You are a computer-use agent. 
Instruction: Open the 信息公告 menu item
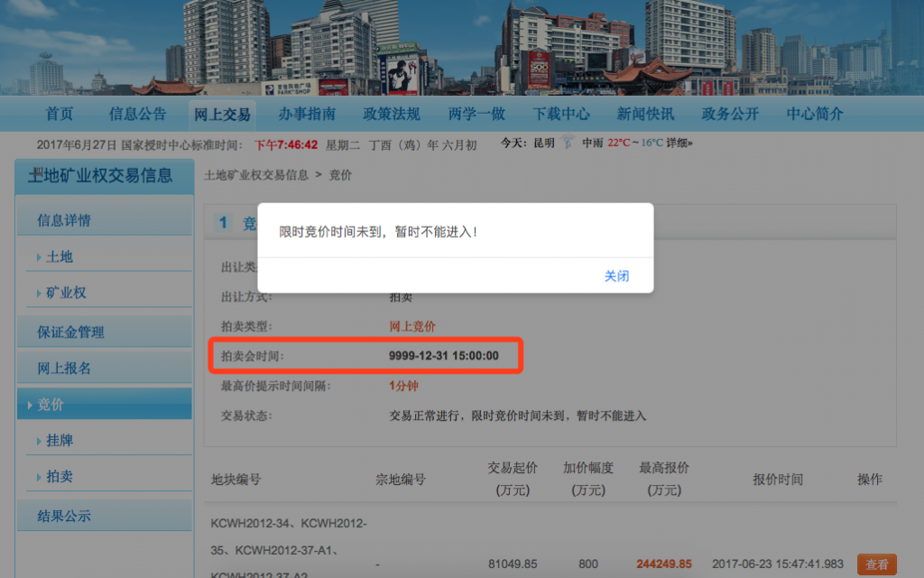click(139, 114)
